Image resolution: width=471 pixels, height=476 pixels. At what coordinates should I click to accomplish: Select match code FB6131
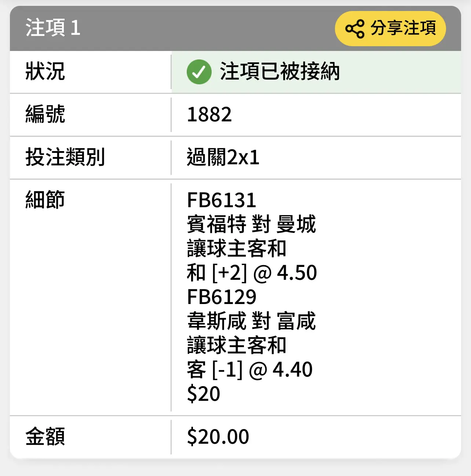pyautogui.click(x=222, y=200)
